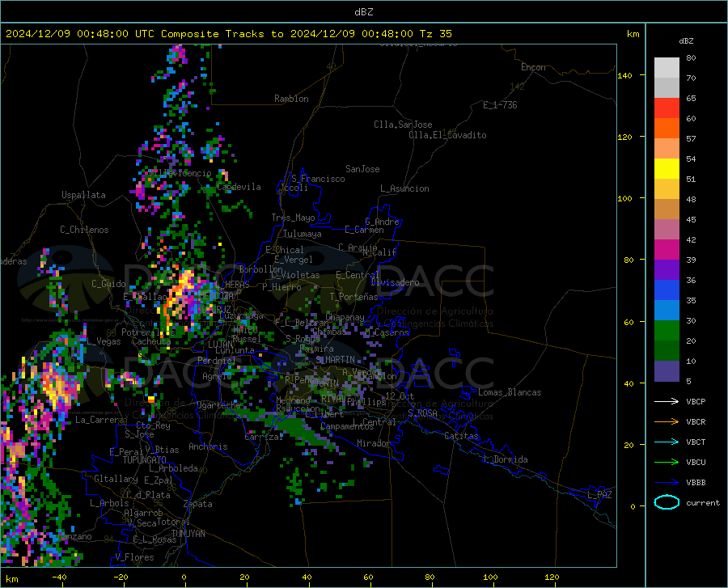This screenshot has height=588, width=728.
Task: Click the storm cell near La_Carrera
Action: click(x=58, y=387)
